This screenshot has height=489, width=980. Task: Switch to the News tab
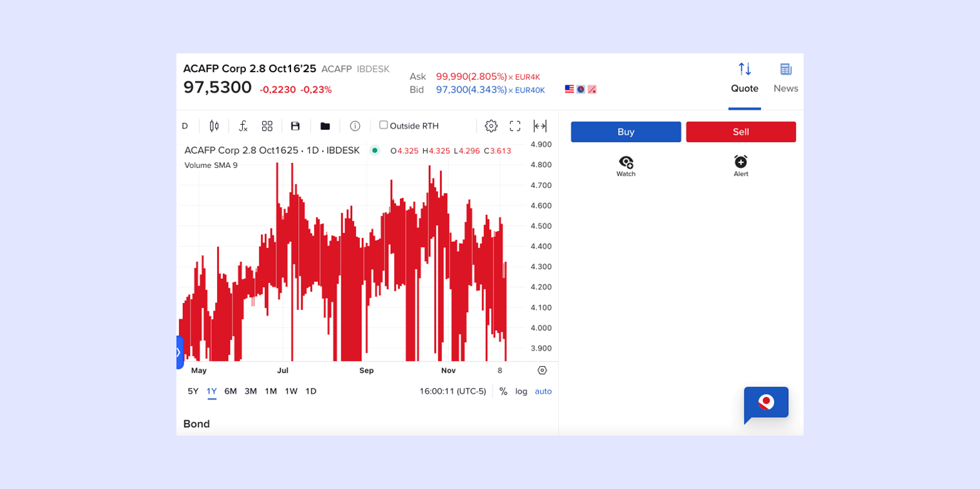pyautogui.click(x=786, y=78)
